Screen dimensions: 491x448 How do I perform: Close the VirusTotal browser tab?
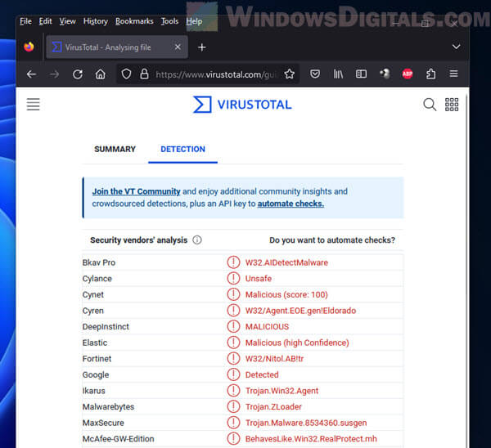[x=178, y=47]
